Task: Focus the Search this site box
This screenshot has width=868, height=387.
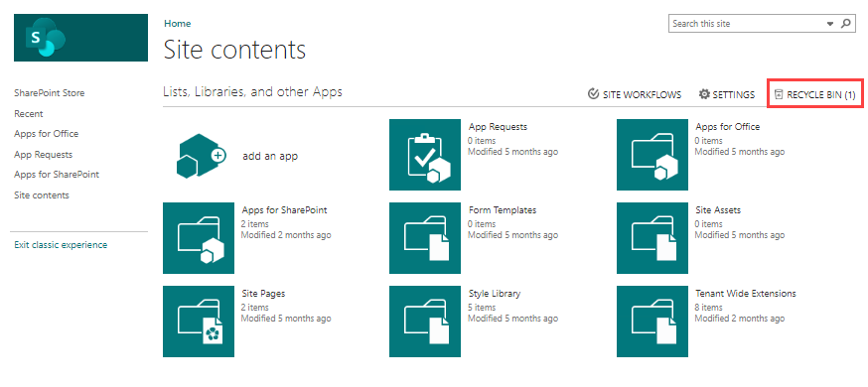Action: (x=747, y=24)
